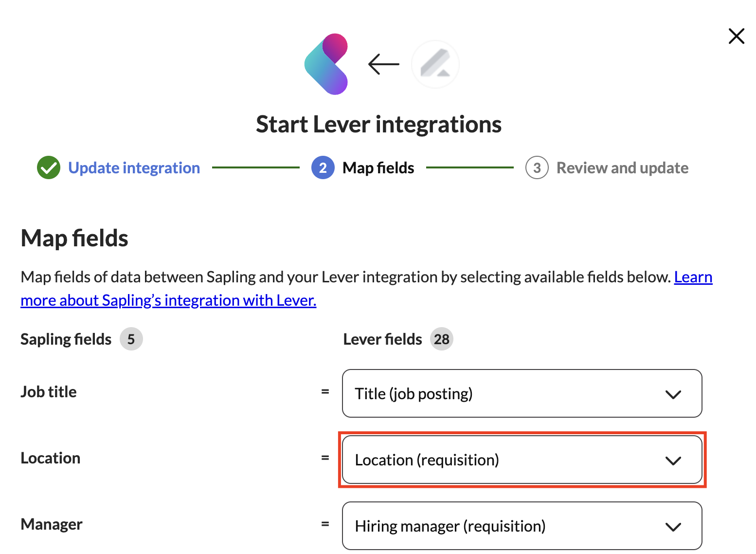The image size is (756, 554).
Task: Click the Job title field label
Action: point(49,392)
